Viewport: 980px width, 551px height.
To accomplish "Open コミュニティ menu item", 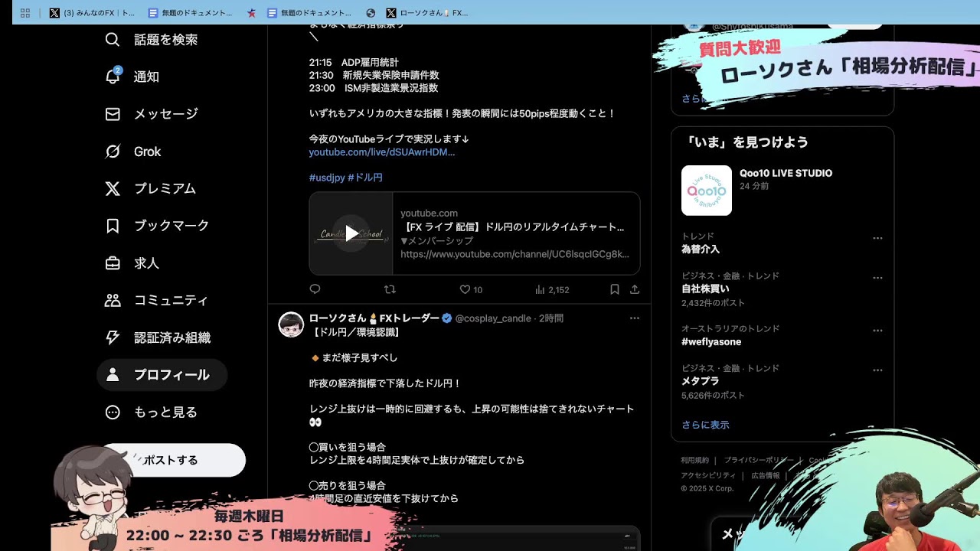I will 171,300.
